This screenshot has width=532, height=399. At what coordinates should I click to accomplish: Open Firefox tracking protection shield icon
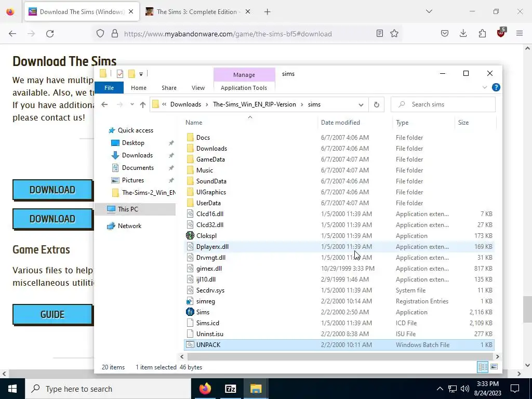click(x=100, y=34)
